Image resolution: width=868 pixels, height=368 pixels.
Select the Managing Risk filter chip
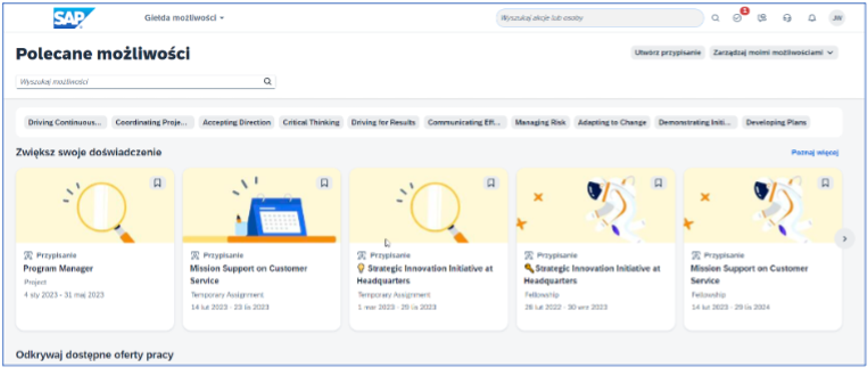point(540,122)
